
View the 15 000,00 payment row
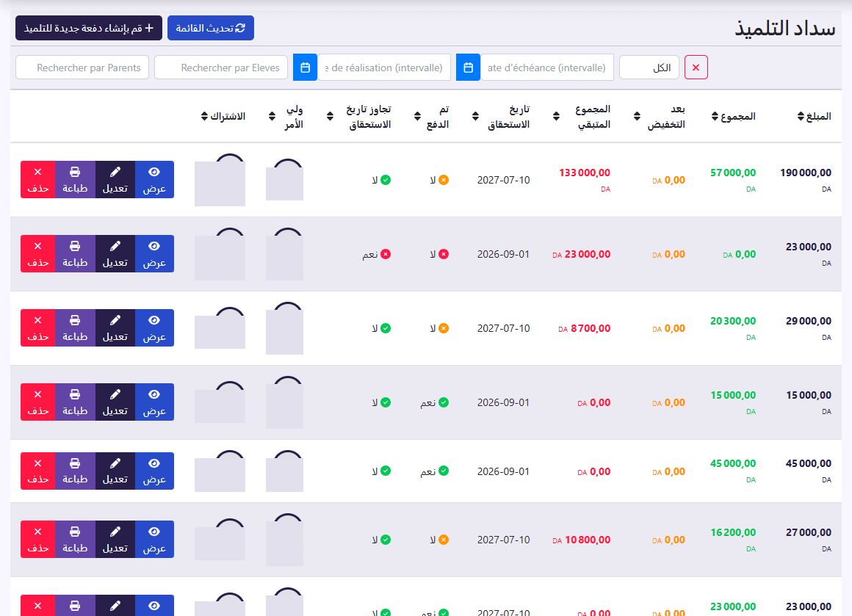[x=154, y=402]
